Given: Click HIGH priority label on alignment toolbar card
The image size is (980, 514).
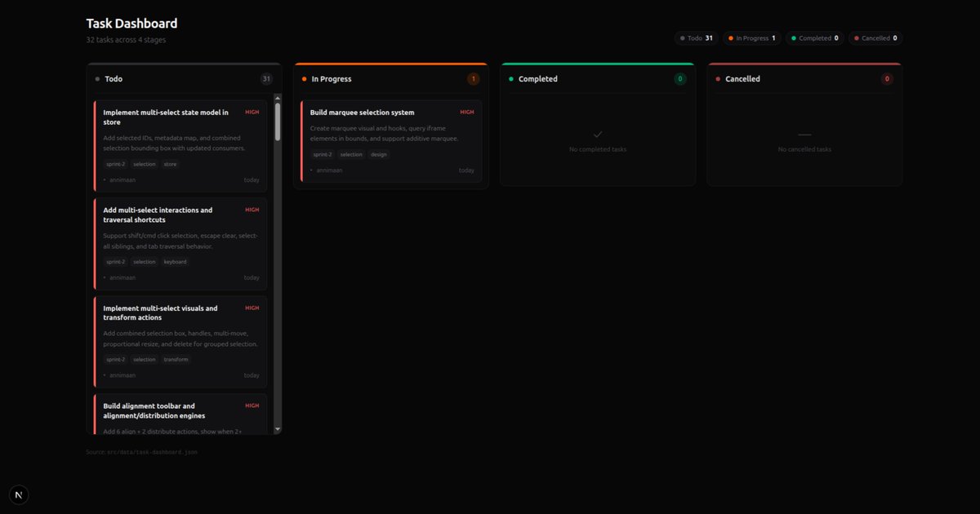Looking at the screenshot, I should coord(252,405).
